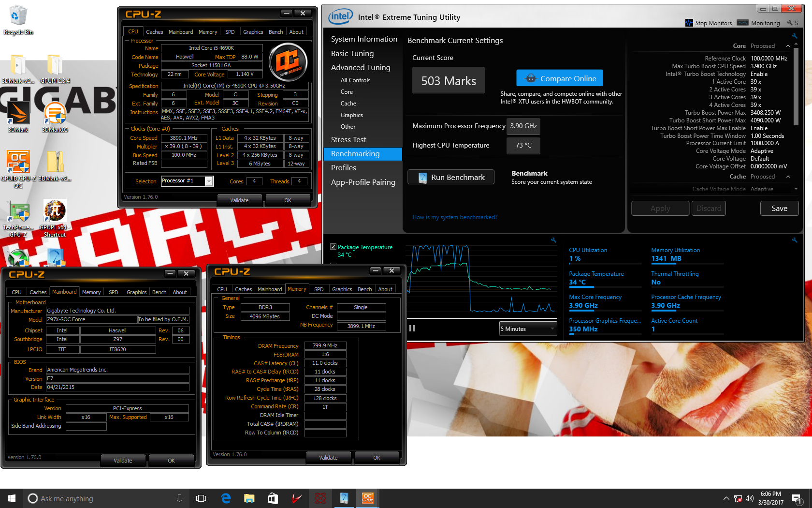Click wrench icon above temperature graph

click(553, 240)
